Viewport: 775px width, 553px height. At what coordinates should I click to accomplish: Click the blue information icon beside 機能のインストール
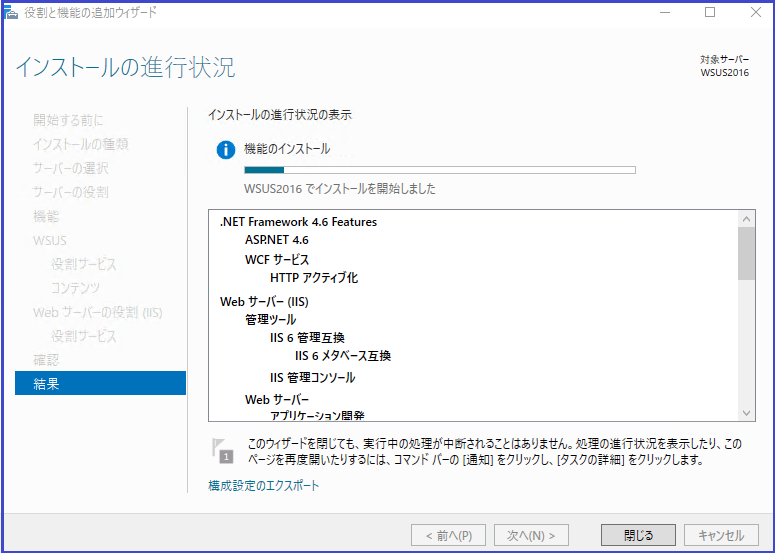pos(226,150)
